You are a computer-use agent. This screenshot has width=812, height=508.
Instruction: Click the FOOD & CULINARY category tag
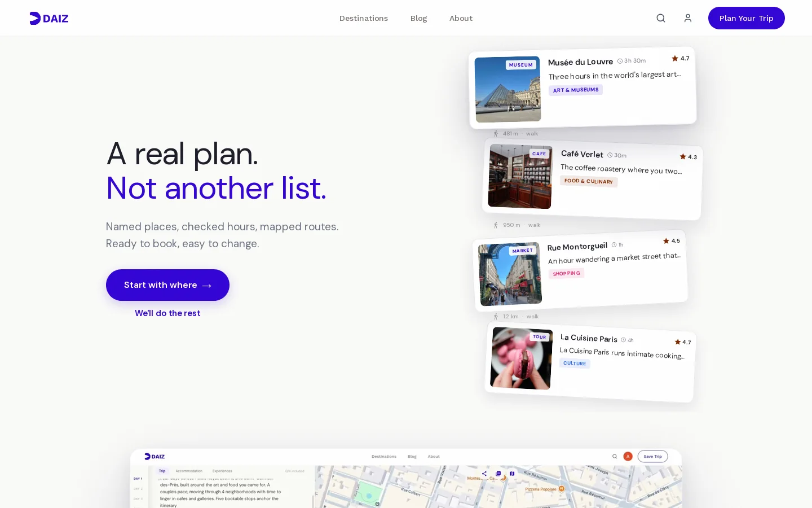click(589, 181)
